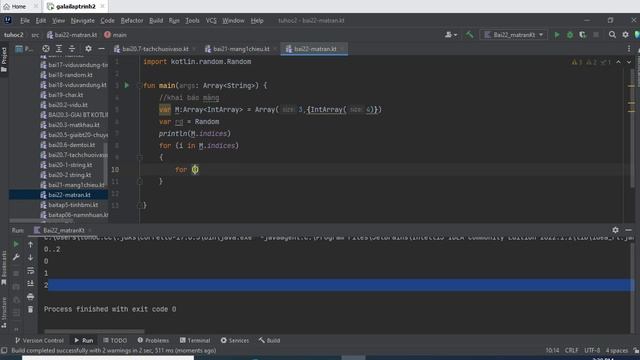Switch to bai21-mang1chieu.kt editor tab
Viewport: 640px width, 360px height.
(x=241, y=49)
